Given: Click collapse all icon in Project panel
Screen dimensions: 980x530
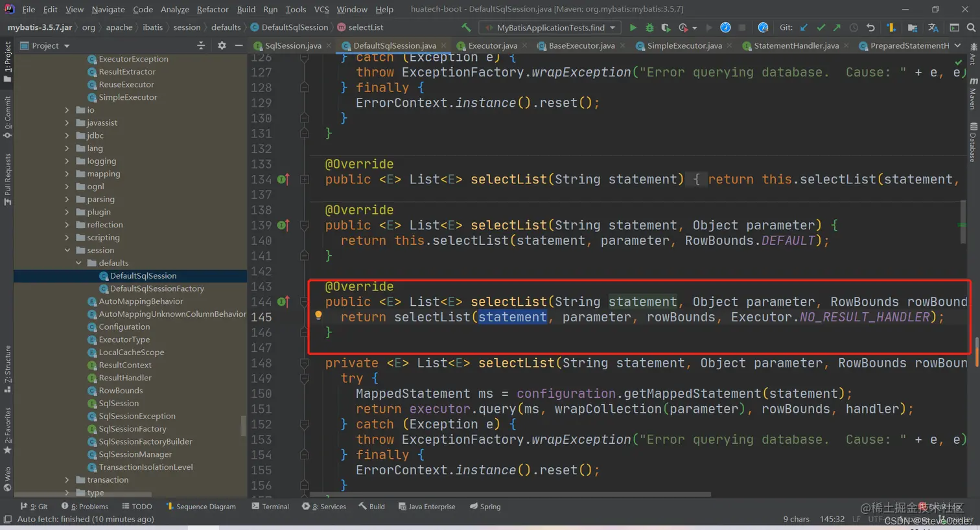Looking at the screenshot, I should (x=201, y=45).
